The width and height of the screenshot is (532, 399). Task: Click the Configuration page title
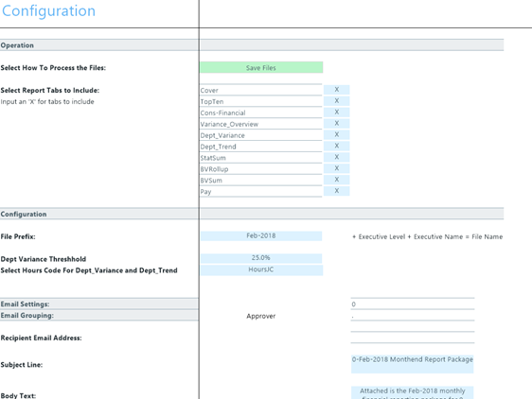click(49, 10)
